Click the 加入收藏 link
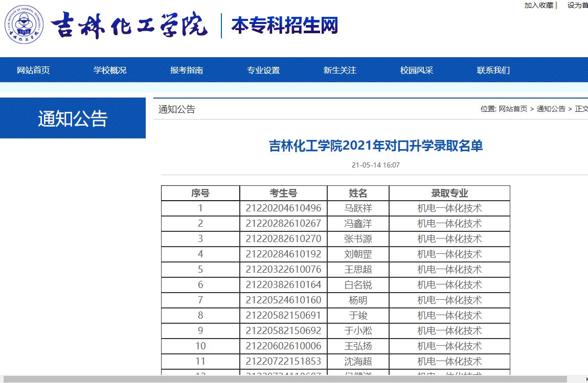Viewport: 588px width, 383px height. 539,5
